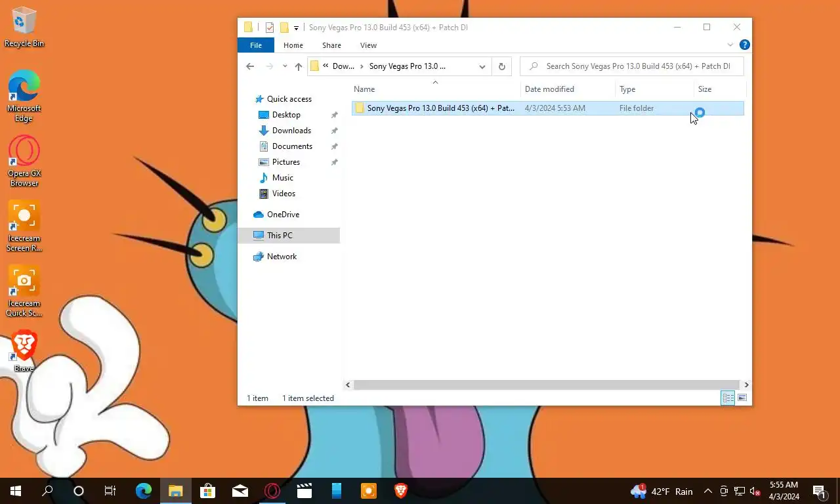The height and width of the screenshot is (504, 840).
Task: Select OneDrive in the navigation pane
Action: click(x=283, y=215)
